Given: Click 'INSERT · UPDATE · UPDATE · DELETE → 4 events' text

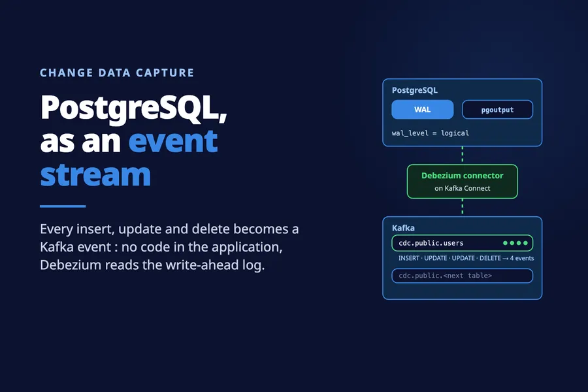Looking at the screenshot, I should click(x=466, y=258).
